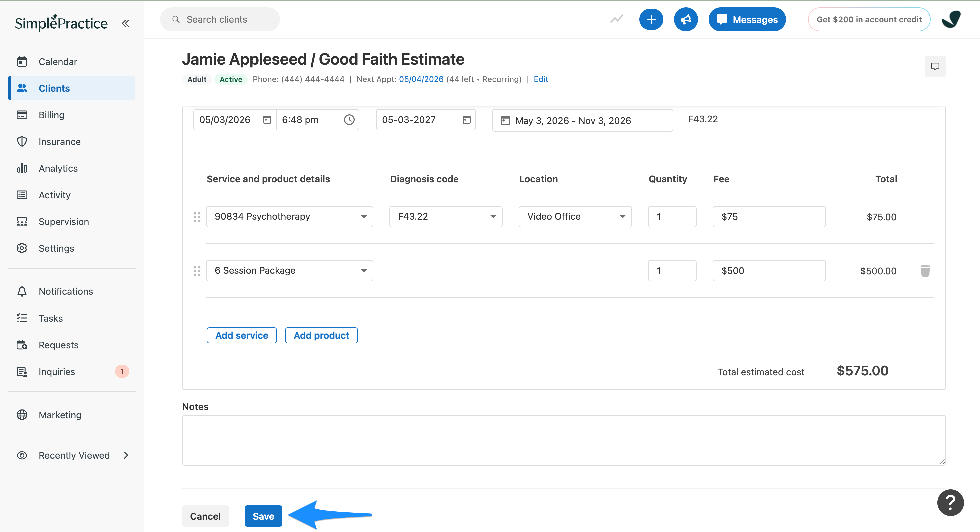Open calendar picker for 05-03-2027 expiration
Image resolution: width=980 pixels, height=532 pixels.
click(466, 120)
